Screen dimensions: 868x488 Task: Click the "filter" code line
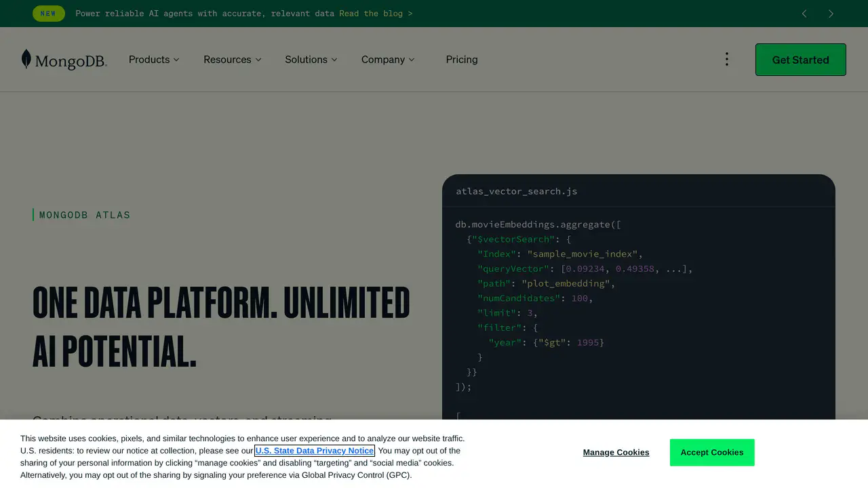pyautogui.click(x=508, y=328)
